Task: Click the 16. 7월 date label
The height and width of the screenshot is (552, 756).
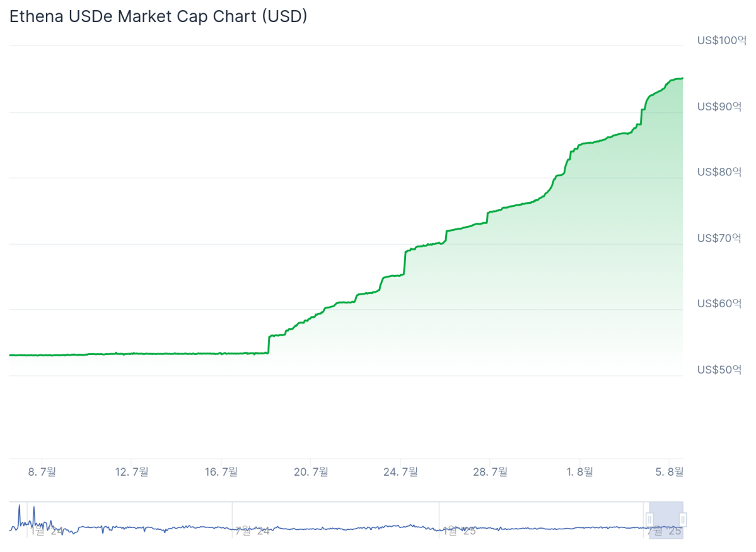Action: click(x=221, y=471)
